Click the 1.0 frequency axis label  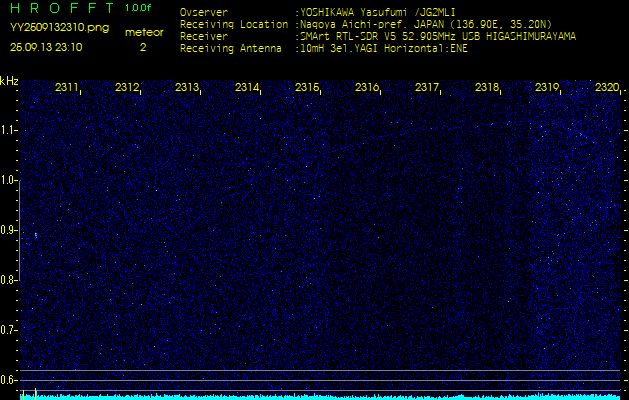point(9,180)
